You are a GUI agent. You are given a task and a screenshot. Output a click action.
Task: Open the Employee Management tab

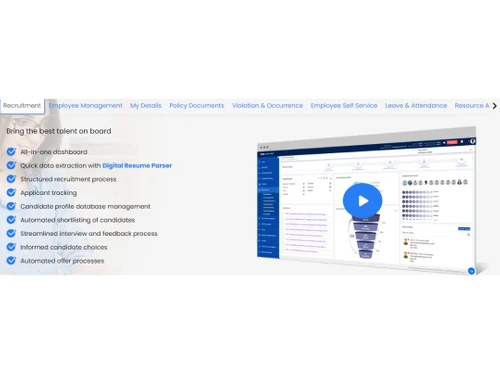pyautogui.click(x=86, y=106)
